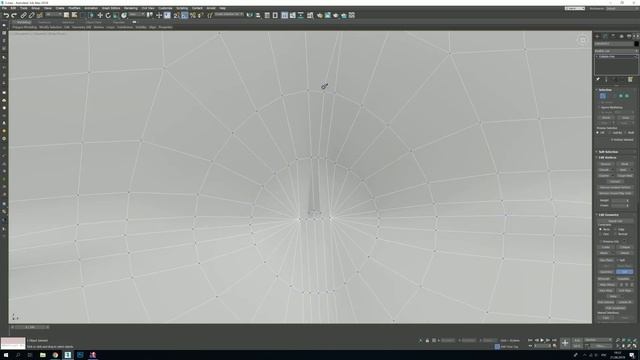
Task: Click the QuickSlice button
Action: coord(606,271)
